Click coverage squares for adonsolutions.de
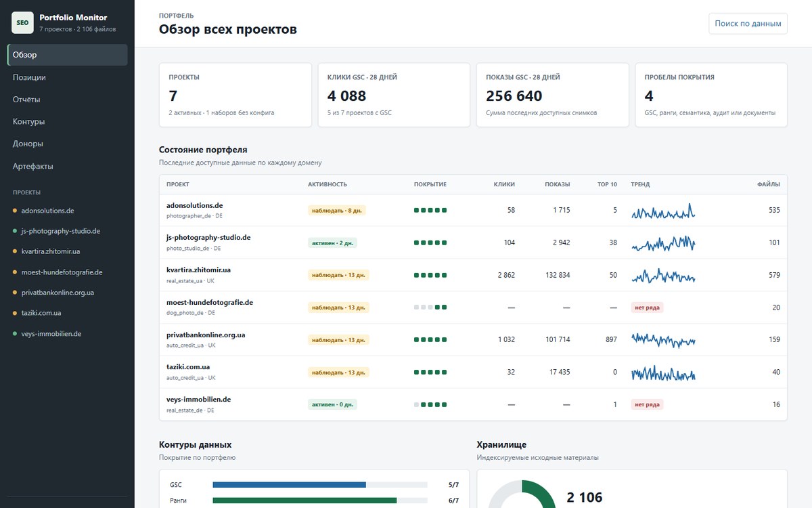Screen dimensions: 812x508 [x=430, y=210]
